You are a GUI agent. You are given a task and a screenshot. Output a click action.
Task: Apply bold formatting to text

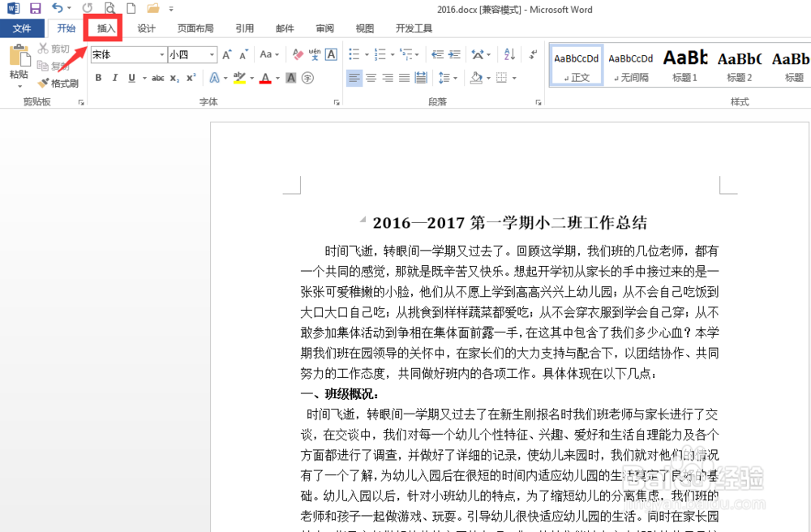point(98,78)
